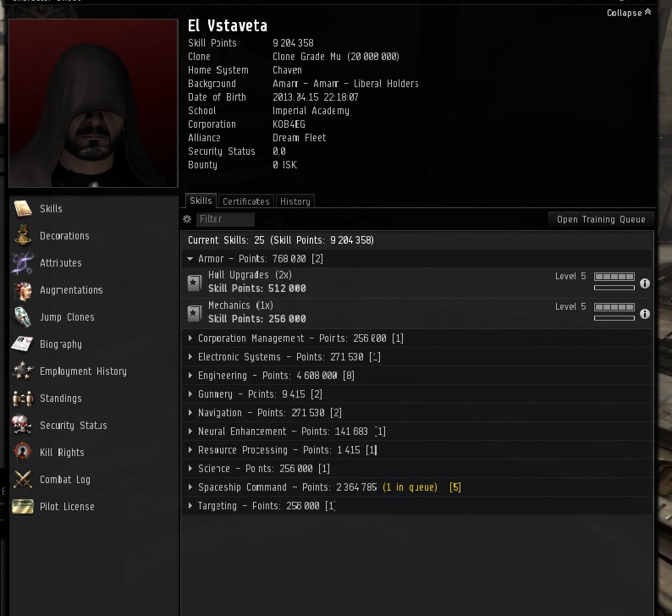Click the Hull Upgrades level progress bar
This screenshot has height=616, width=672.
[x=614, y=277]
